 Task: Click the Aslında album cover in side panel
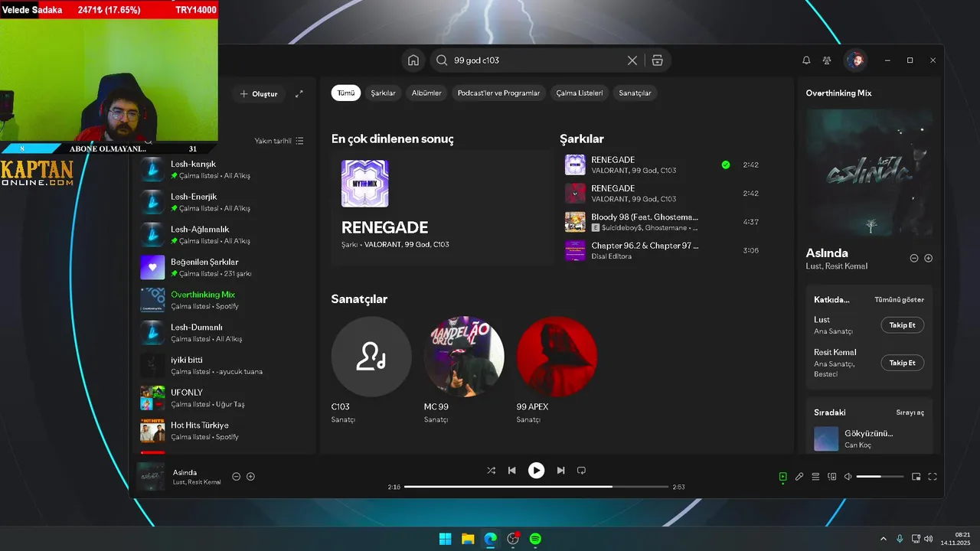coord(869,172)
